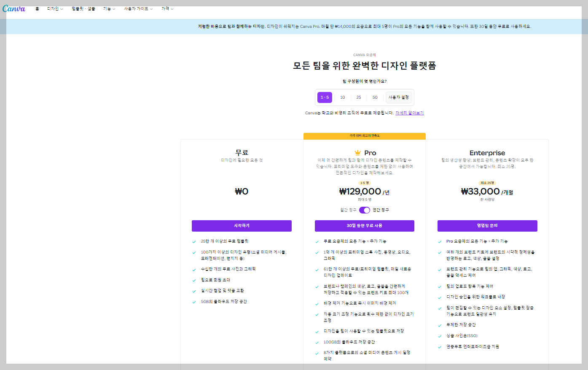
Task: Click the 무제한 저장 공간 feature
Action: click(x=461, y=325)
